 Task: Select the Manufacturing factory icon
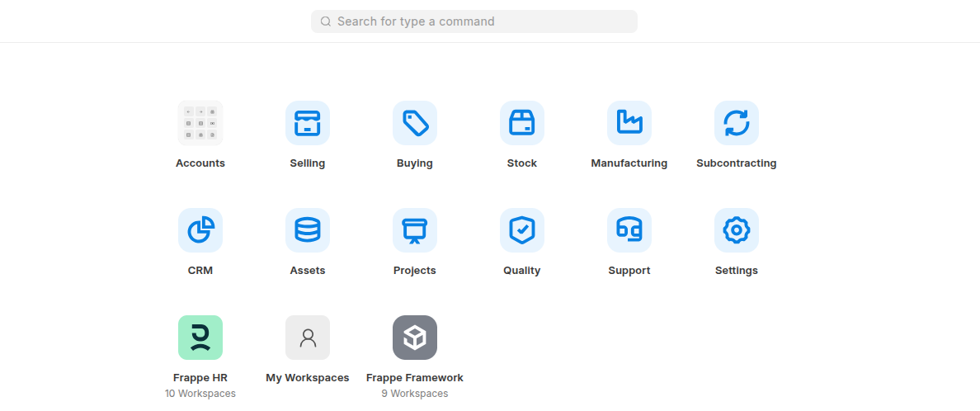[629, 123]
